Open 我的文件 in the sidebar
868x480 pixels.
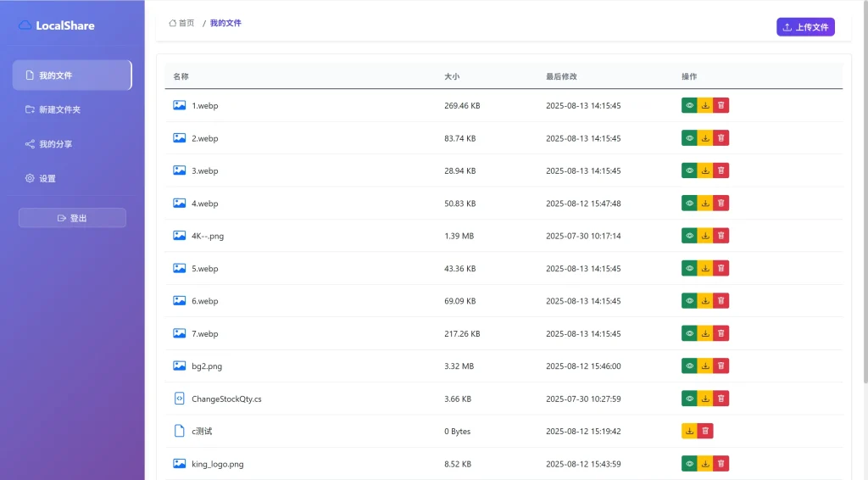[72, 75]
